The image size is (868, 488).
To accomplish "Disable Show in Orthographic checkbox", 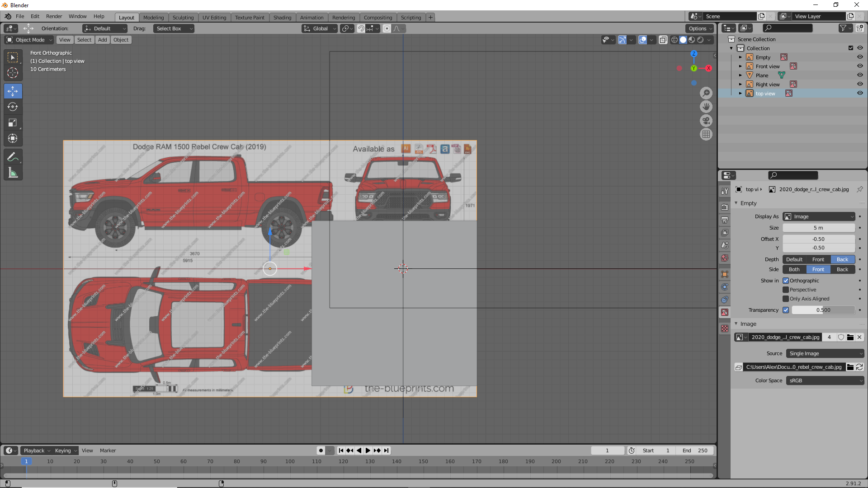I will click(x=786, y=281).
